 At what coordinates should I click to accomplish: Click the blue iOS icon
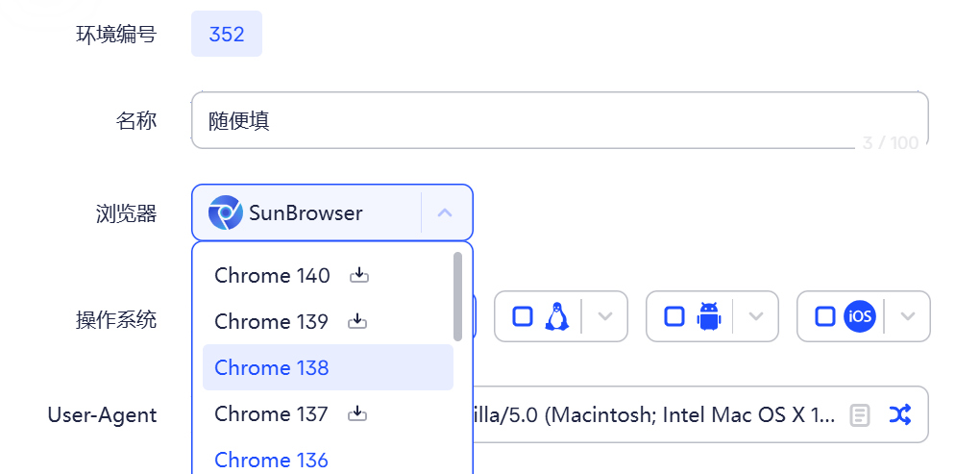click(860, 316)
